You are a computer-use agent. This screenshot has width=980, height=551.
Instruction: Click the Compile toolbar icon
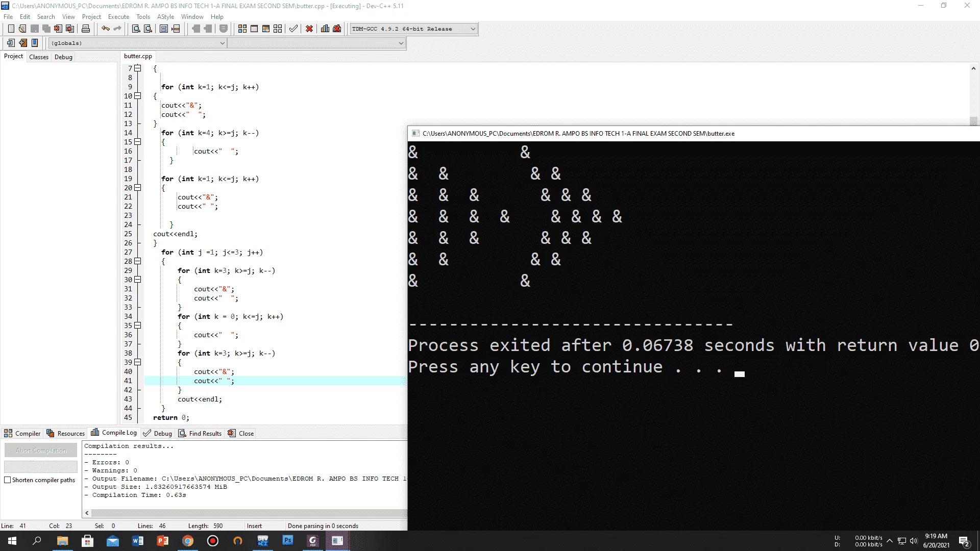242,29
